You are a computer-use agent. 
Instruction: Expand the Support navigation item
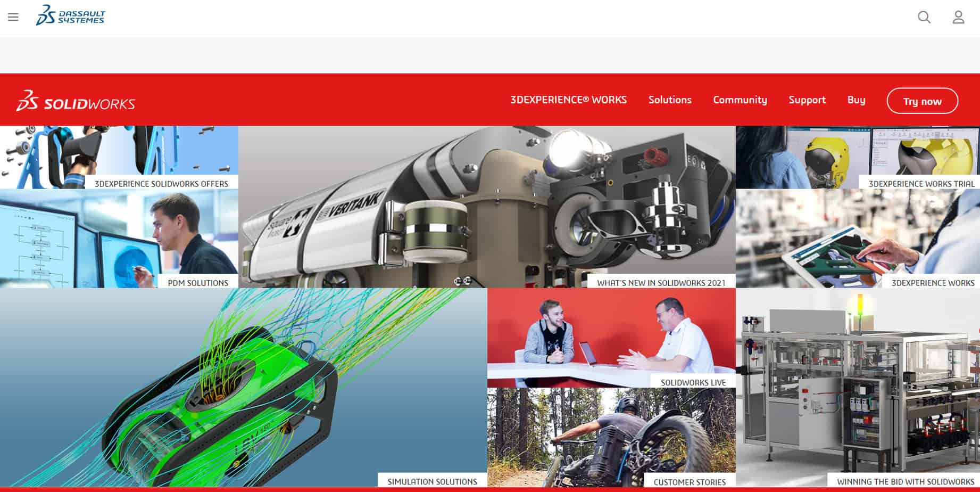807,100
